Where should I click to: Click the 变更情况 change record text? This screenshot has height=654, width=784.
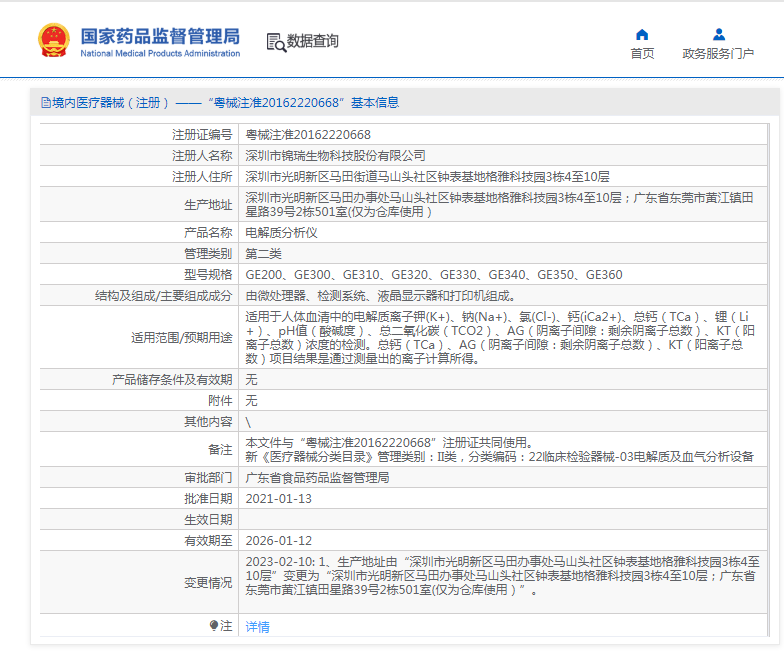502,576
